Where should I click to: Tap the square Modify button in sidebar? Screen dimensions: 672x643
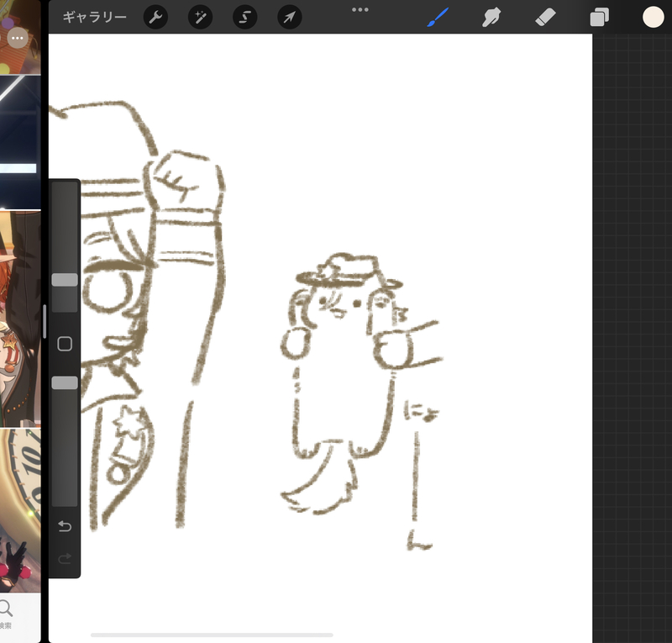(x=65, y=344)
